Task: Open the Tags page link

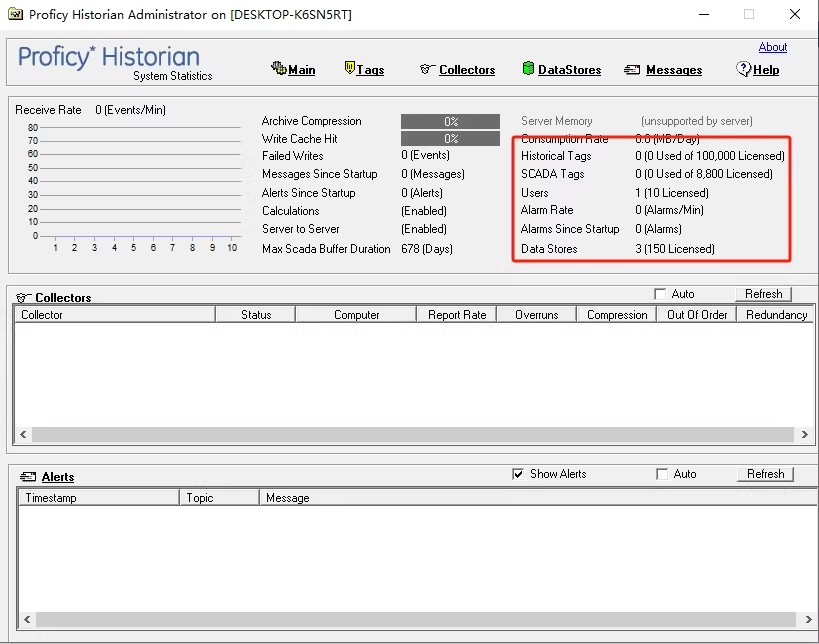Action: [370, 70]
